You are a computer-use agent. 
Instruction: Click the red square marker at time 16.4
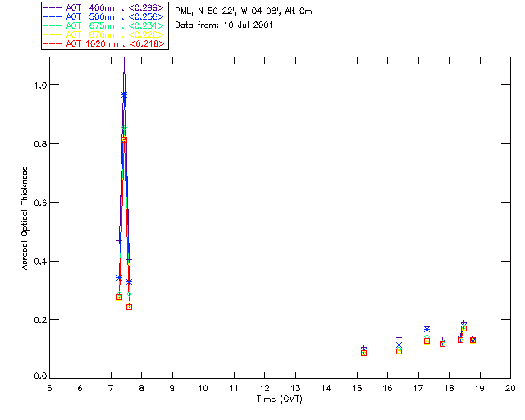[x=399, y=351]
